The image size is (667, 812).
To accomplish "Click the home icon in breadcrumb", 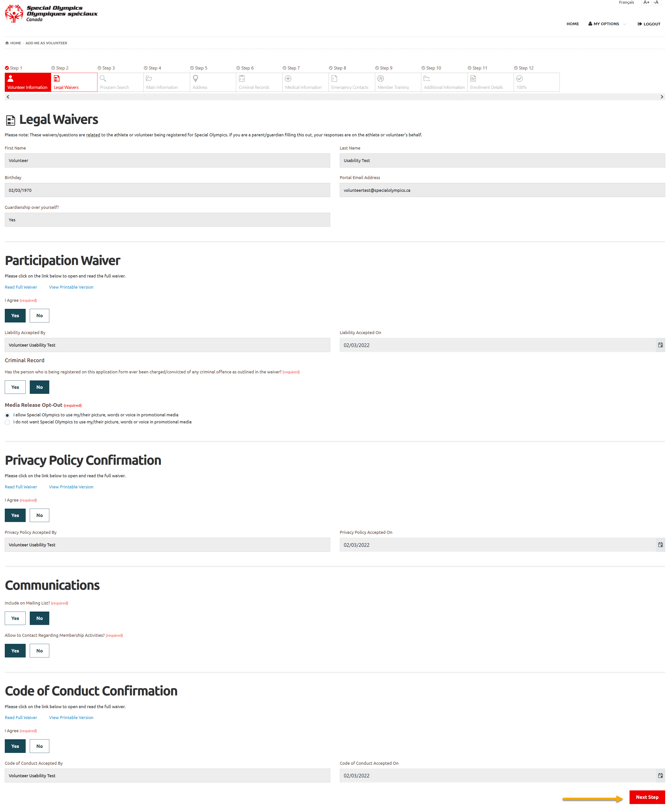I will tap(7, 43).
